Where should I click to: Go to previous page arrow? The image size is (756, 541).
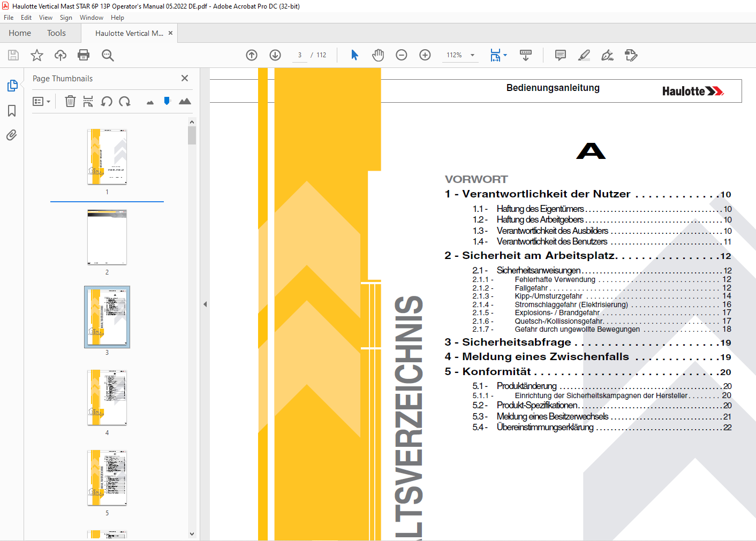coord(252,55)
